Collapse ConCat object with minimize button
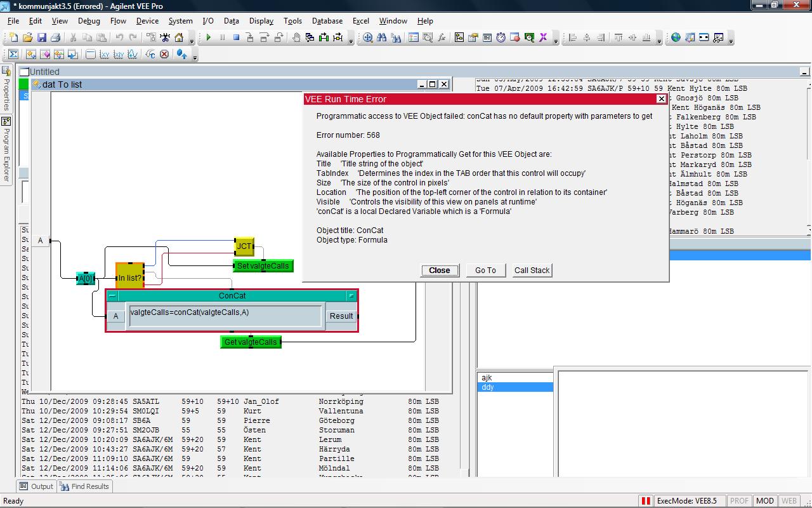The image size is (812, 508). 112,296
